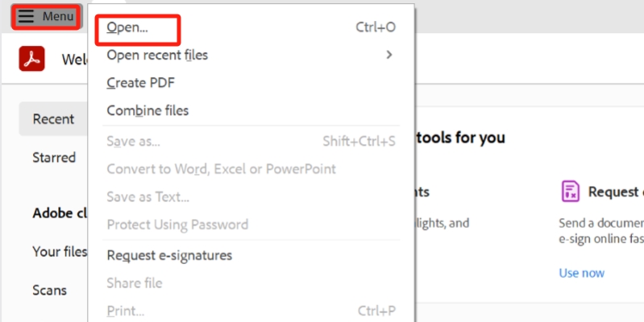Click Print... in the menu
This screenshot has height=322, width=644.
125,310
